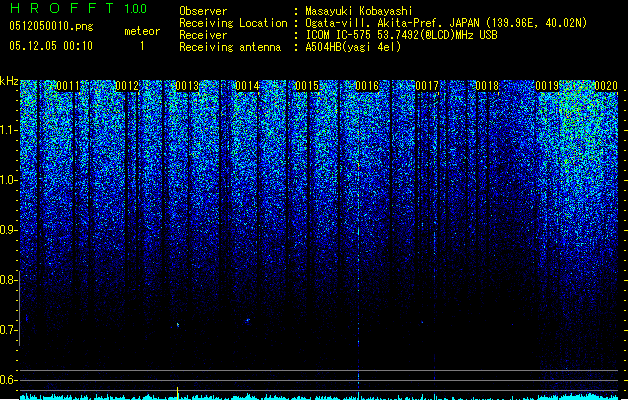Click the meteor count value 1
The height and width of the screenshot is (400, 629).
point(142,46)
